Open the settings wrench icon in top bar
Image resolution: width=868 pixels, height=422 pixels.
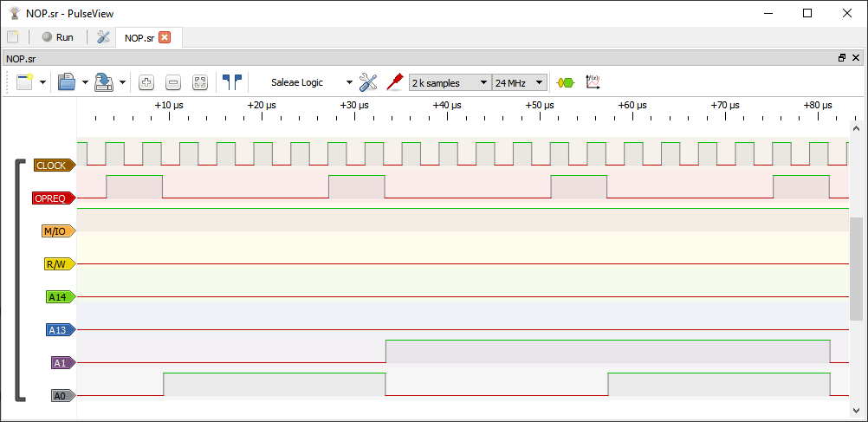coord(103,37)
